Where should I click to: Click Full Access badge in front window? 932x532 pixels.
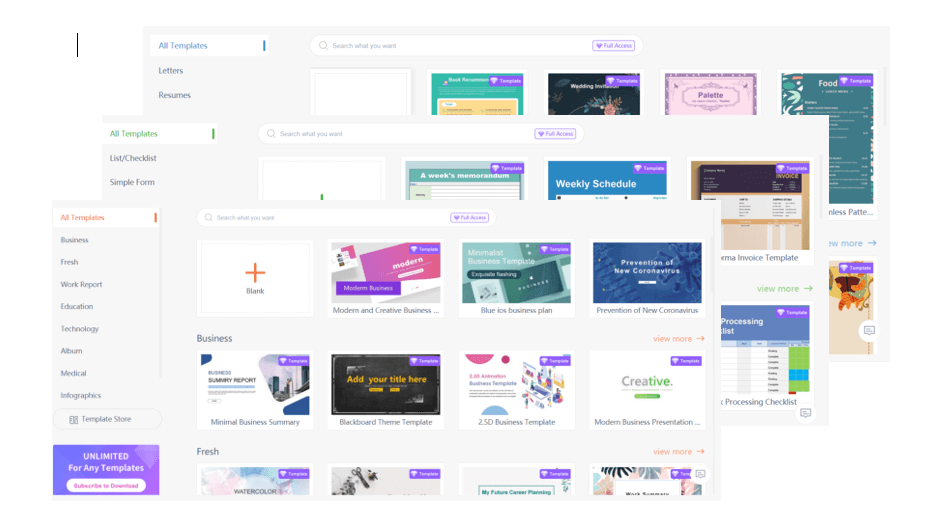coord(470,218)
